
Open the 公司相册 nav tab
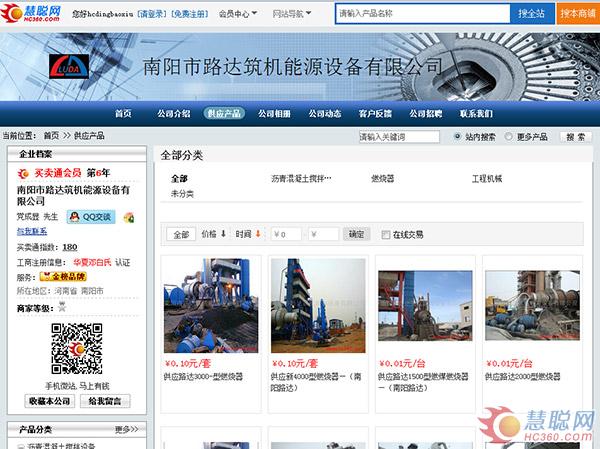pos(274,114)
